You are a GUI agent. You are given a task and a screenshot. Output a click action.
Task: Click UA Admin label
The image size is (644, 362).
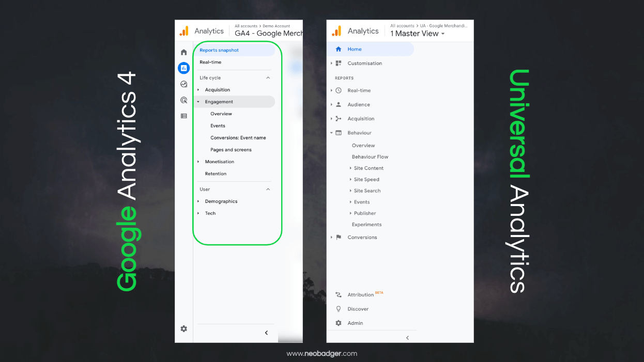355,323
